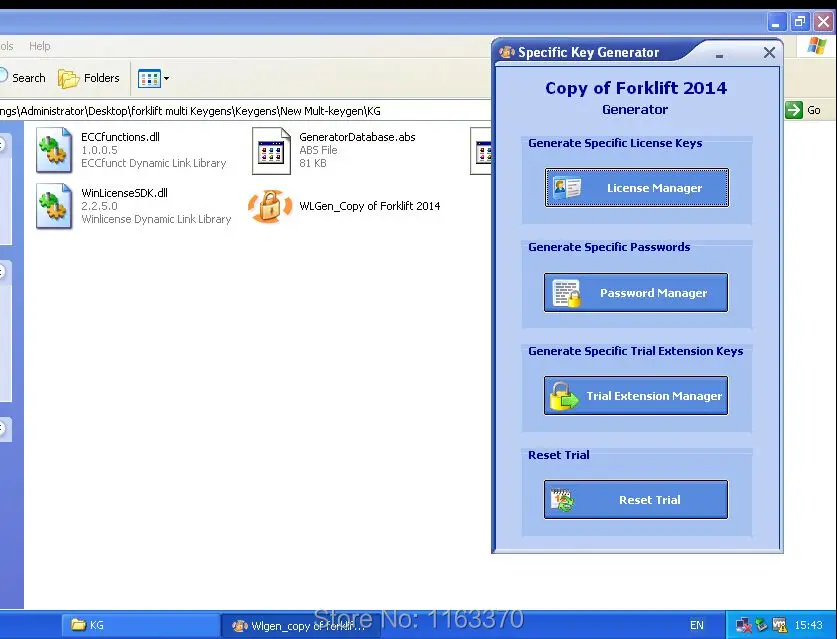The width and height of the screenshot is (837, 639).
Task: Open the Password Manager button
Action: pyautogui.click(x=636, y=293)
